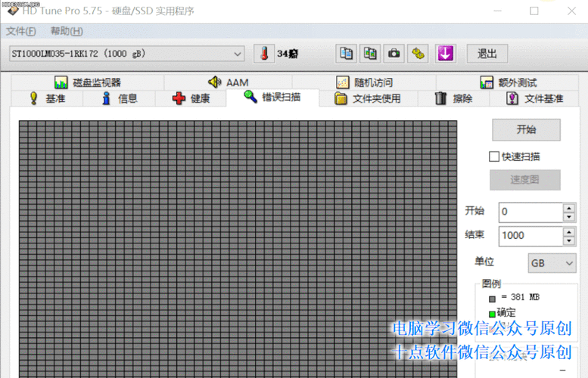Open the 基准 (Benchmark) tab
Viewport: 588px width, 378px height.
(46, 98)
